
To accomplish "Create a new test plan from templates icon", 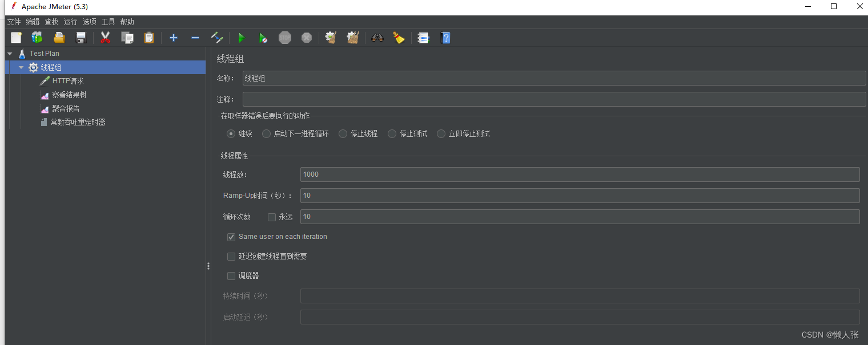I will pyautogui.click(x=37, y=38).
